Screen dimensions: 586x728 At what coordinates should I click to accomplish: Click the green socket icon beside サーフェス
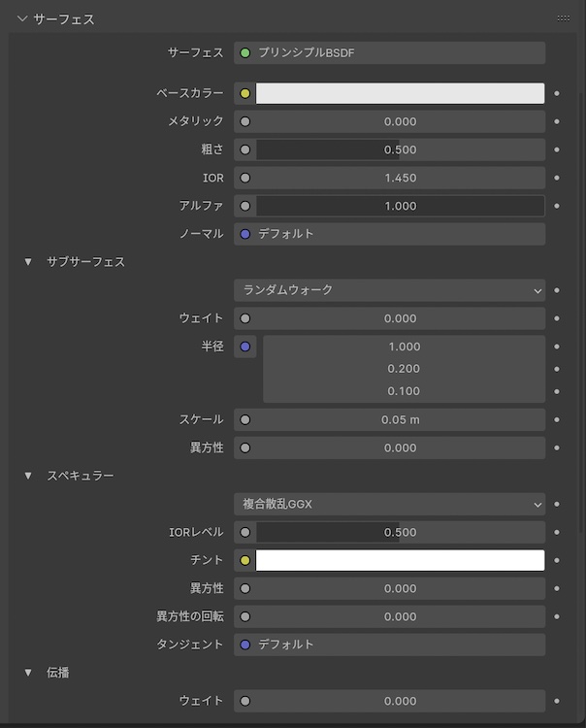(244, 52)
